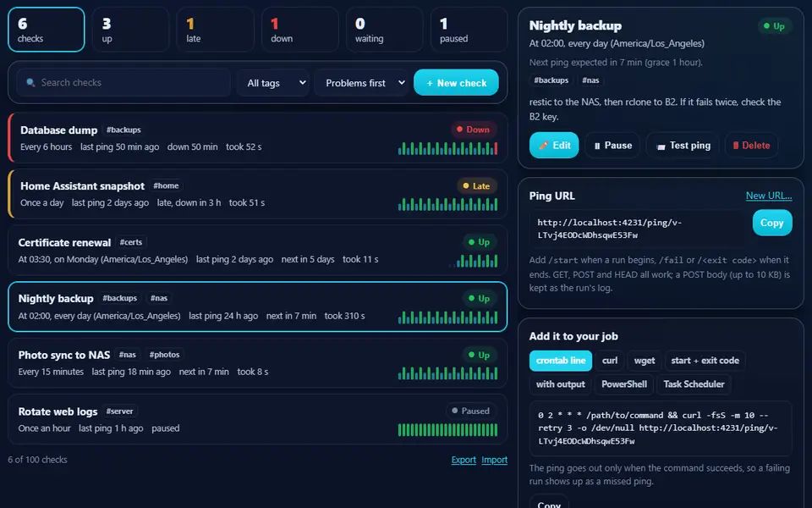Click ping history bars of Rotate web logs

pyautogui.click(x=448, y=430)
